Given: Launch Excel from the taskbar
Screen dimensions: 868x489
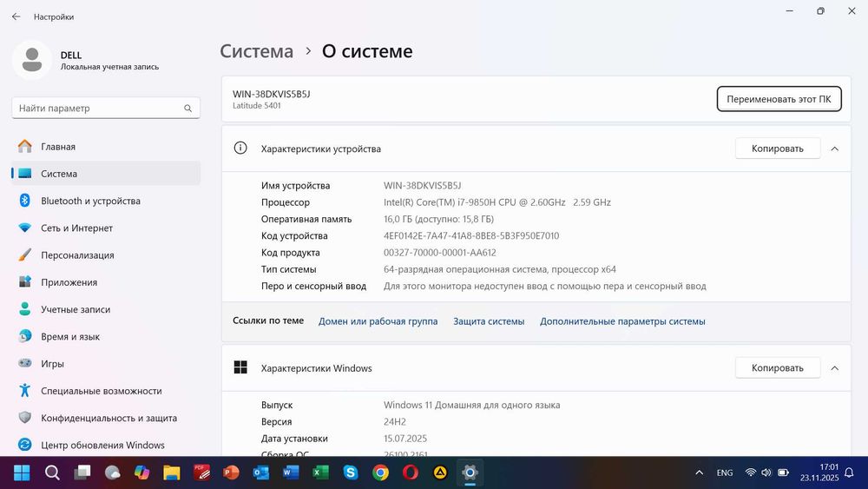Looking at the screenshot, I should [320, 472].
